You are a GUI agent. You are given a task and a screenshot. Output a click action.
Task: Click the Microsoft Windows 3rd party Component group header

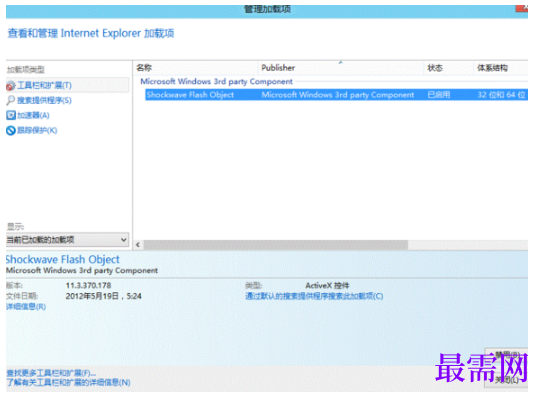[x=216, y=82]
